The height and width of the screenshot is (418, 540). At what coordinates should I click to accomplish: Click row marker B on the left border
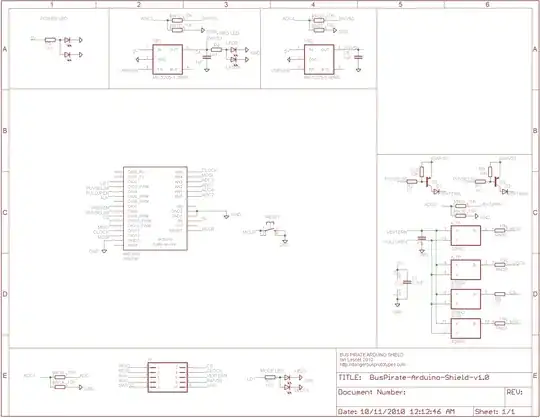coord(5,131)
